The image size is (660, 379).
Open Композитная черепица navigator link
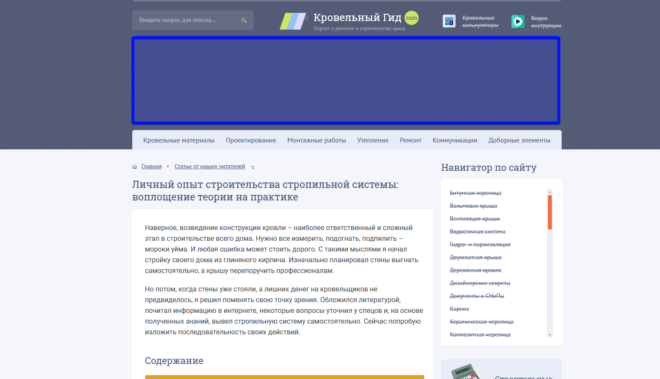tap(480, 334)
